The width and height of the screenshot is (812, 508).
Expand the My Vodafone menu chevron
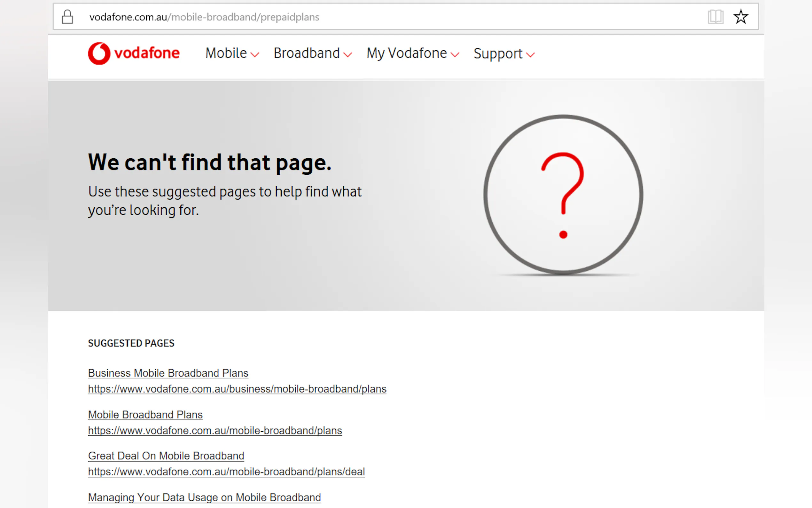[455, 55]
